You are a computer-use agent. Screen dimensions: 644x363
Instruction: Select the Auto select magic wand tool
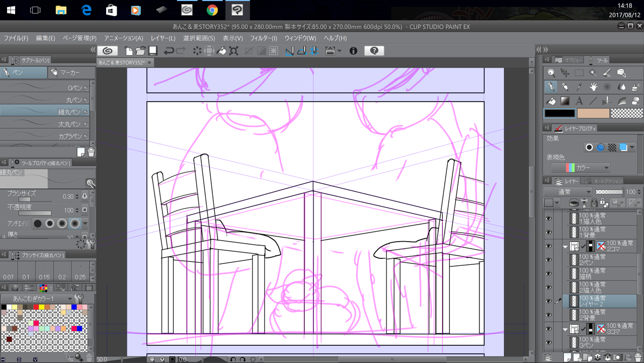(x=593, y=73)
